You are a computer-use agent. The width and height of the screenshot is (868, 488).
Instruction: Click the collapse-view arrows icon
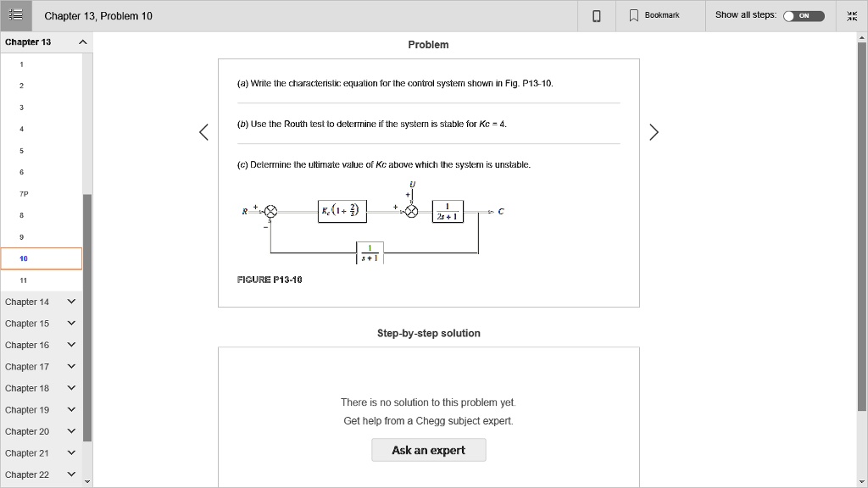click(852, 14)
